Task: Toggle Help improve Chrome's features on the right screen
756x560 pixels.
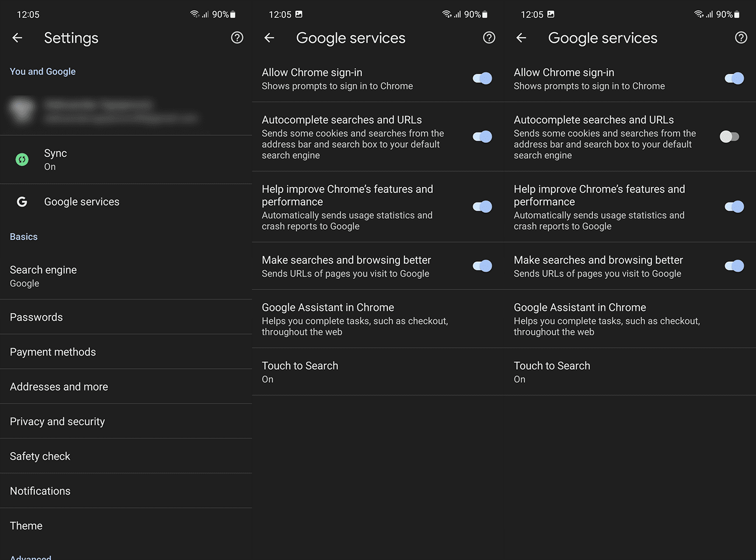Action: (734, 207)
